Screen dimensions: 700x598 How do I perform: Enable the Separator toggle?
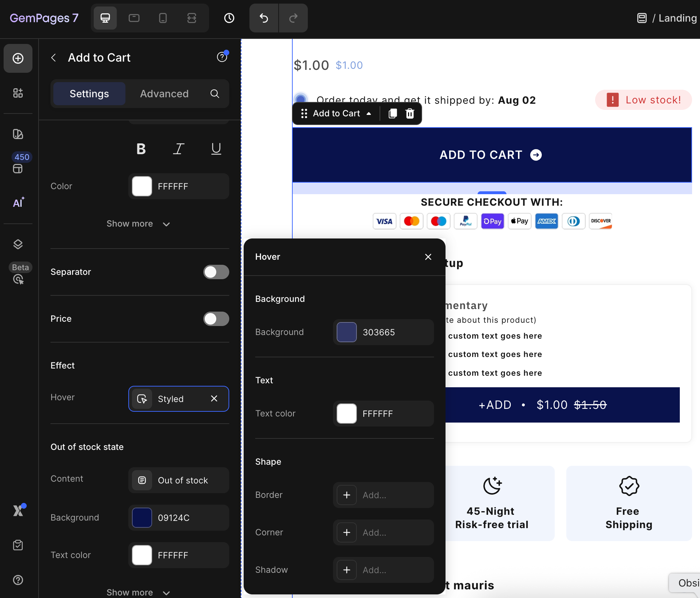(x=216, y=272)
